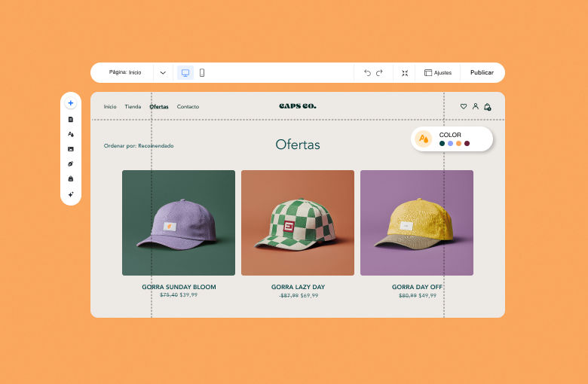Screen dimensions: 588x384
Task: Select the pen design tool in sidebar
Action: click(71, 163)
